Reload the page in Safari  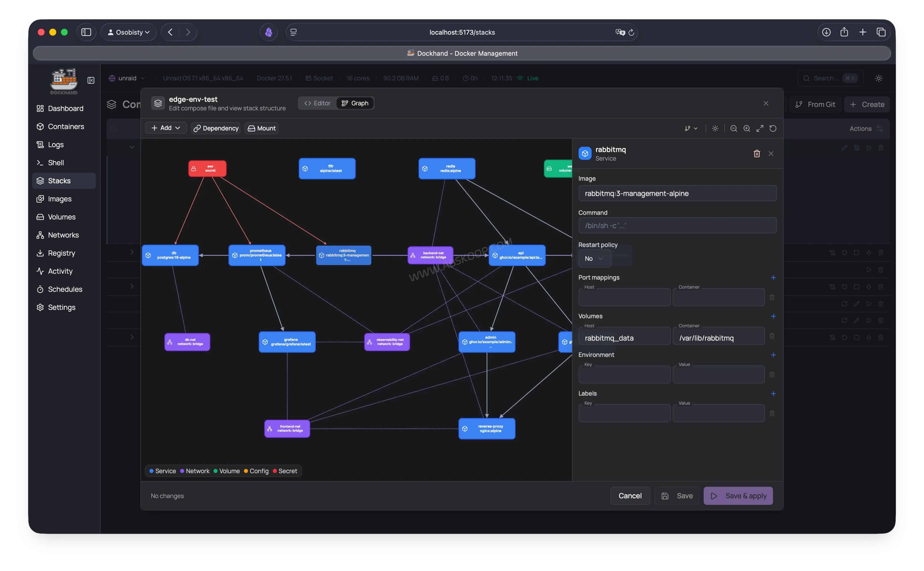631,32
